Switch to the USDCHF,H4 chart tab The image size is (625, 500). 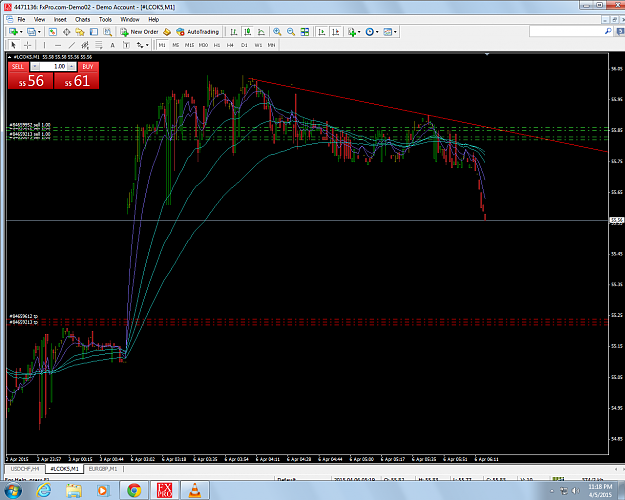(25, 469)
